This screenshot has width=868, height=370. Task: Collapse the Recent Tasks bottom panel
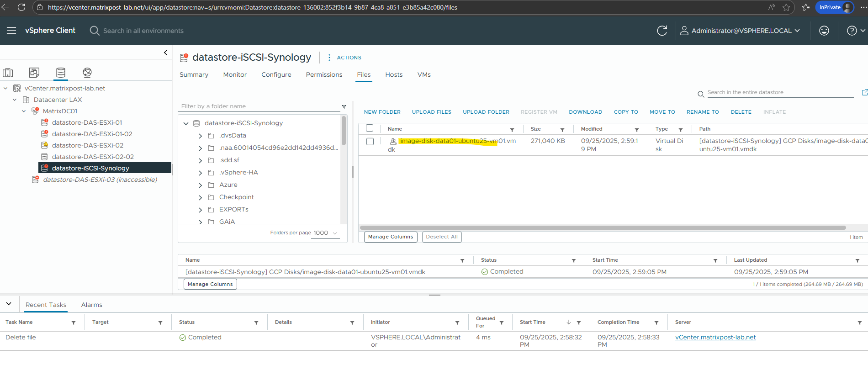tap(9, 304)
